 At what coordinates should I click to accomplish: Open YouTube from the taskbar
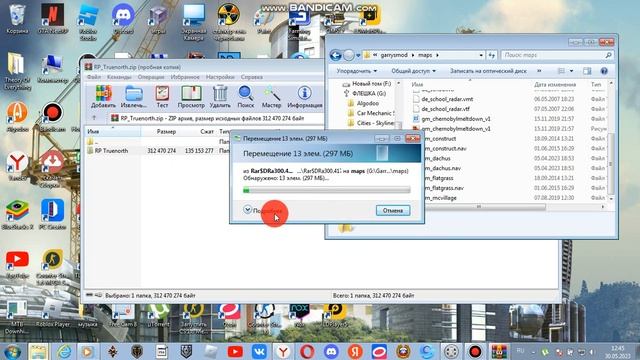coord(235,351)
